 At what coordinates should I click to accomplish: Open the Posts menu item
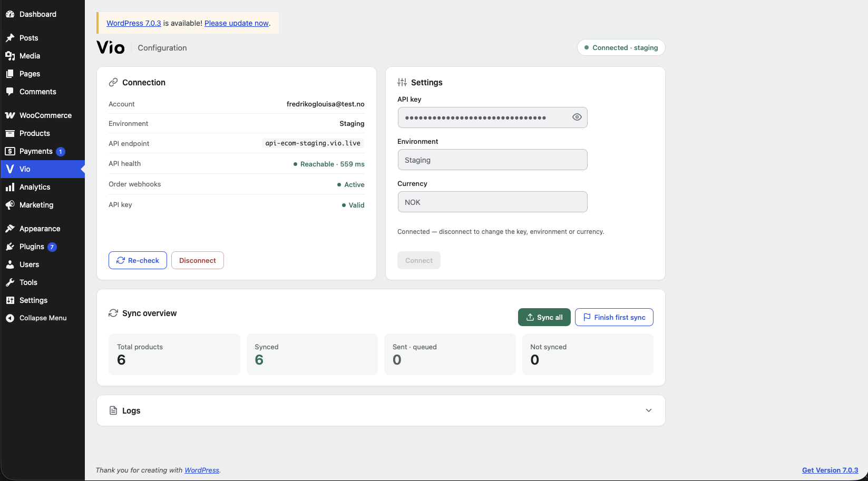tap(42, 38)
